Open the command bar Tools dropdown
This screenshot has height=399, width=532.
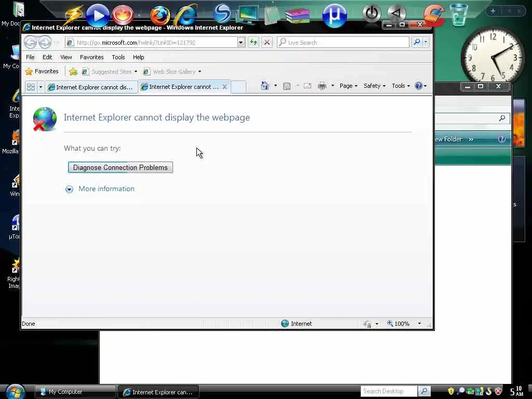[x=401, y=86]
